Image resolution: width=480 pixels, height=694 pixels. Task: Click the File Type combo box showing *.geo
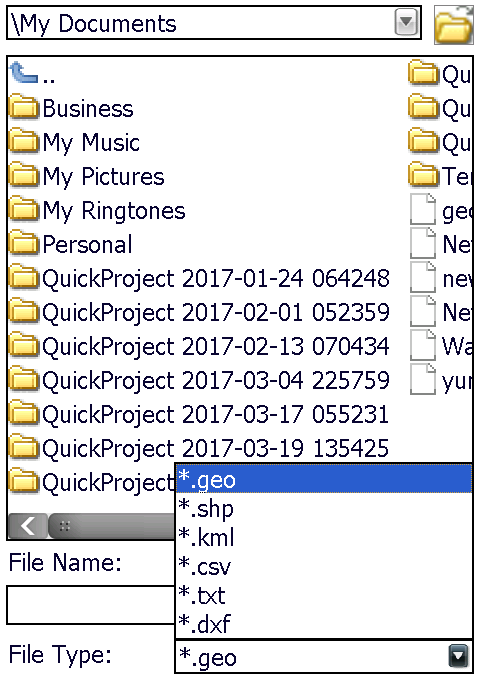point(324,656)
